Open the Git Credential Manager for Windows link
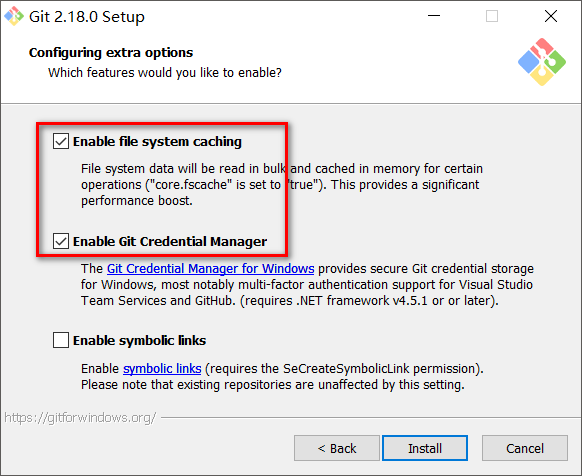The image size is (582, 476). (x=210, y=268)
